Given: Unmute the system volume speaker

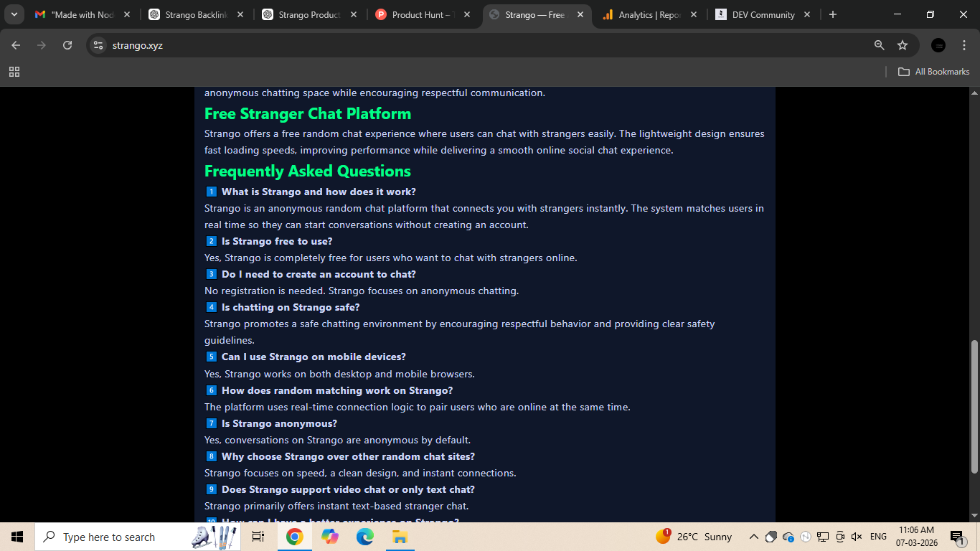Looking at the screenshot, I should tap(857, 536).
